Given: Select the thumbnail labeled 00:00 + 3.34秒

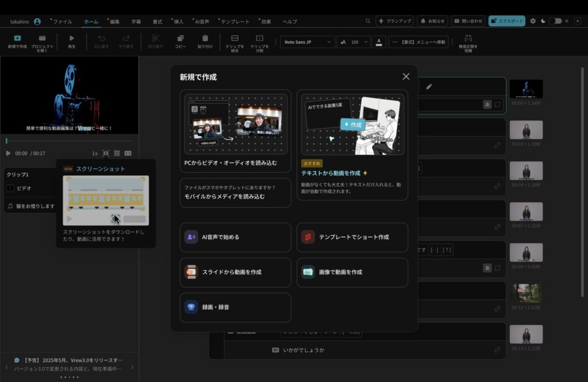Looking at the screenshot, I should click(526, 89).
